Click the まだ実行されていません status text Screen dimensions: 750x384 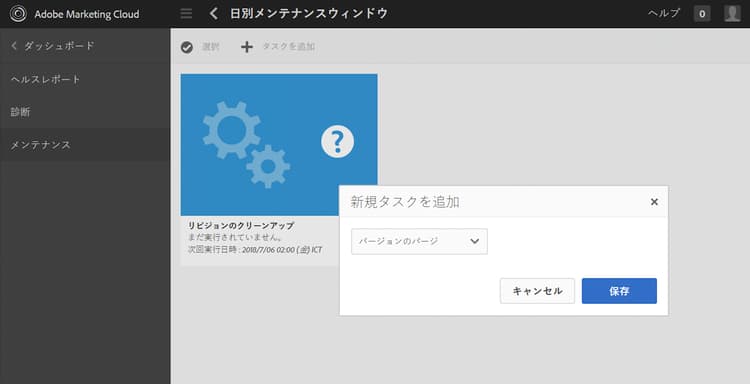pos(235,237)
